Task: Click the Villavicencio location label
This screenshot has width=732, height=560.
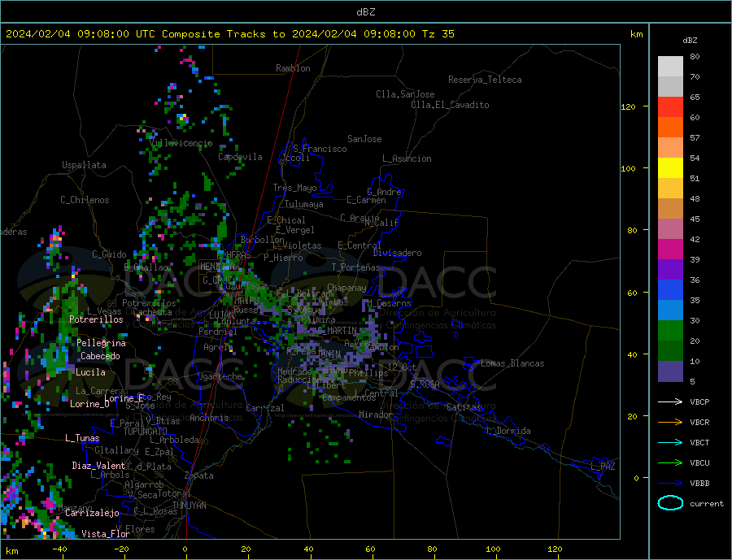Action: (181, 143)
